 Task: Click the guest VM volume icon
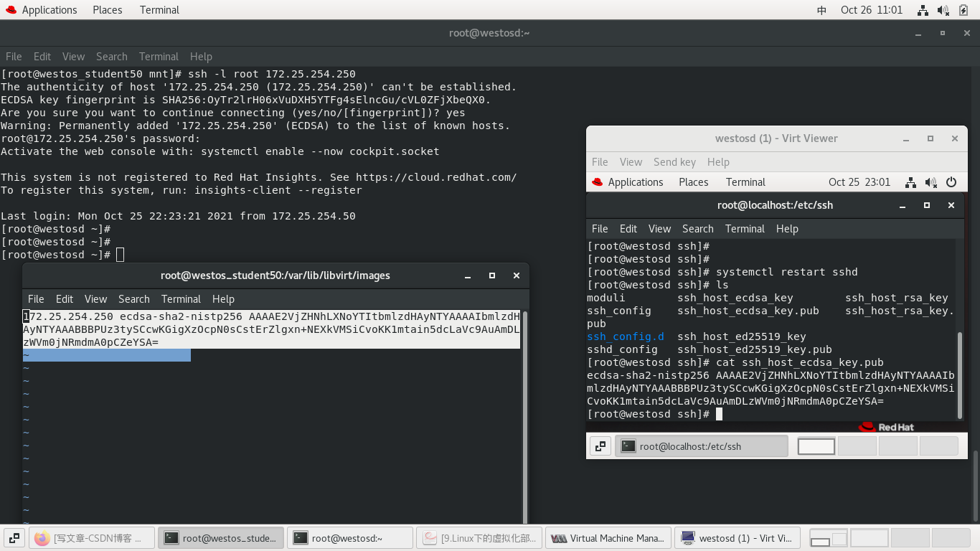point(931,182)
